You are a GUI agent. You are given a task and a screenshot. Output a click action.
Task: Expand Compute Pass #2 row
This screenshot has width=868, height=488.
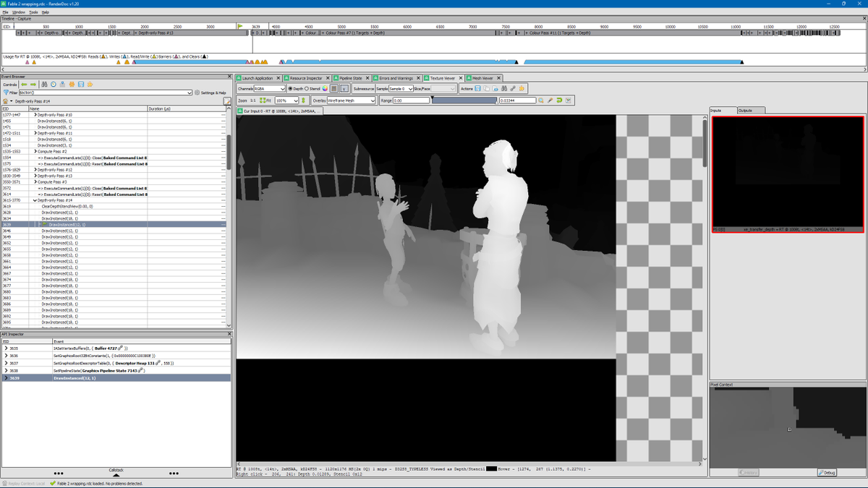tap(35, 152)
